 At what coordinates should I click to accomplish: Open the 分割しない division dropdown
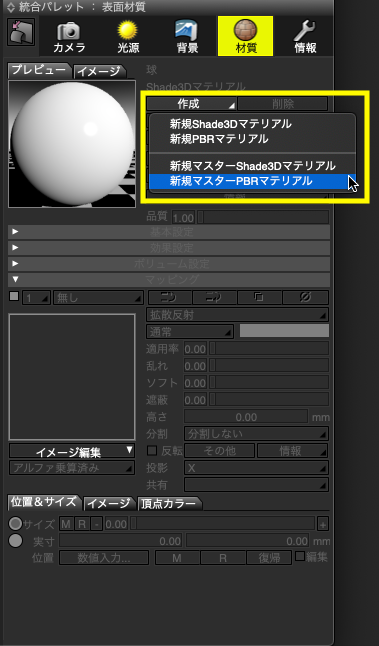click(x=256, y=433)
